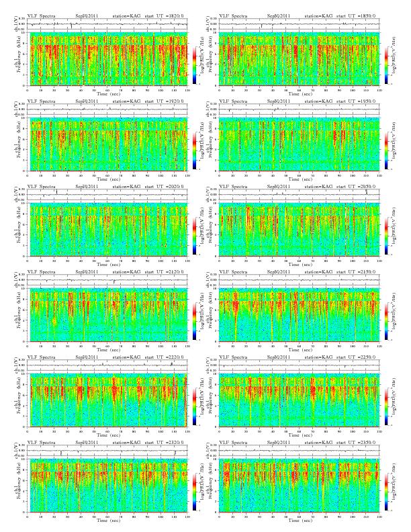Click the PSD color bar of the 2120:0 plot
Viewport: 411px width, 532px height.
click(194, 321)
